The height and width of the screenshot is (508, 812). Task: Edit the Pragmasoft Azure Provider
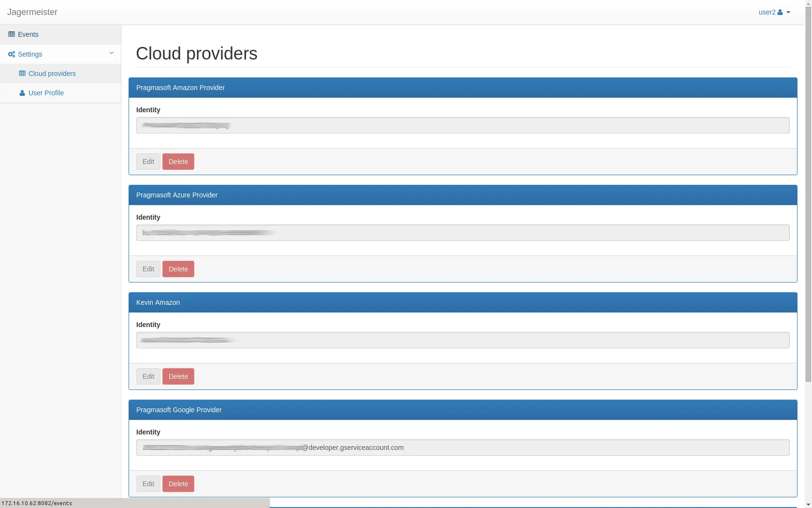(148, 269)
